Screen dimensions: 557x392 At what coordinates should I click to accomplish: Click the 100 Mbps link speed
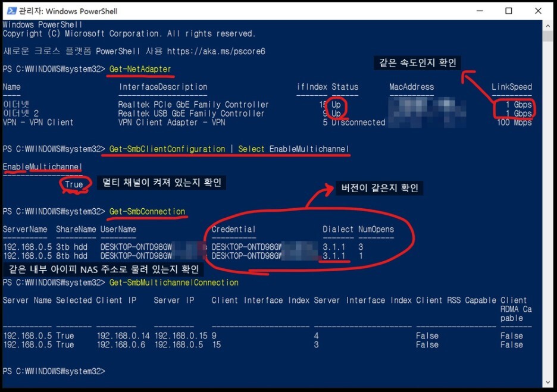[x=514, y=123]
